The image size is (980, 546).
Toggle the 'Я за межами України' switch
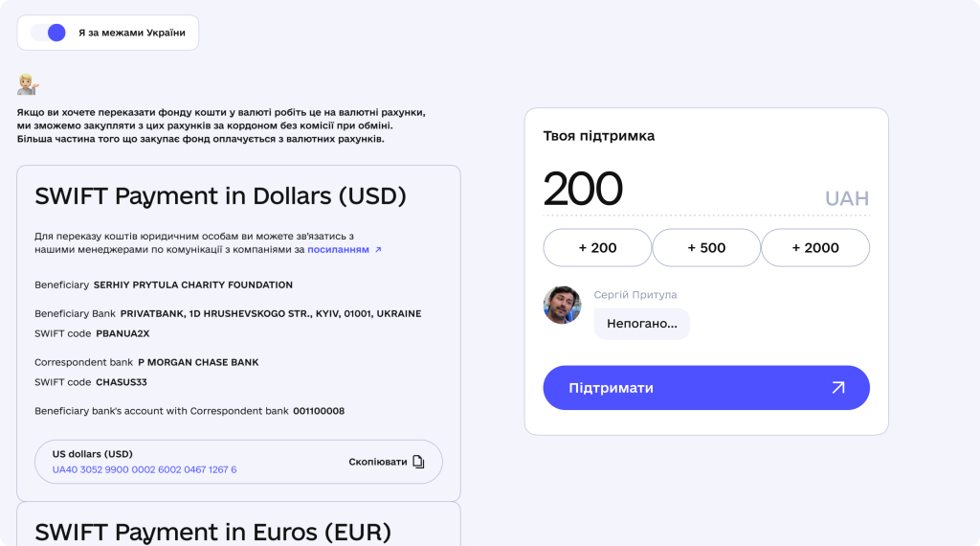(x=48, y=33)
